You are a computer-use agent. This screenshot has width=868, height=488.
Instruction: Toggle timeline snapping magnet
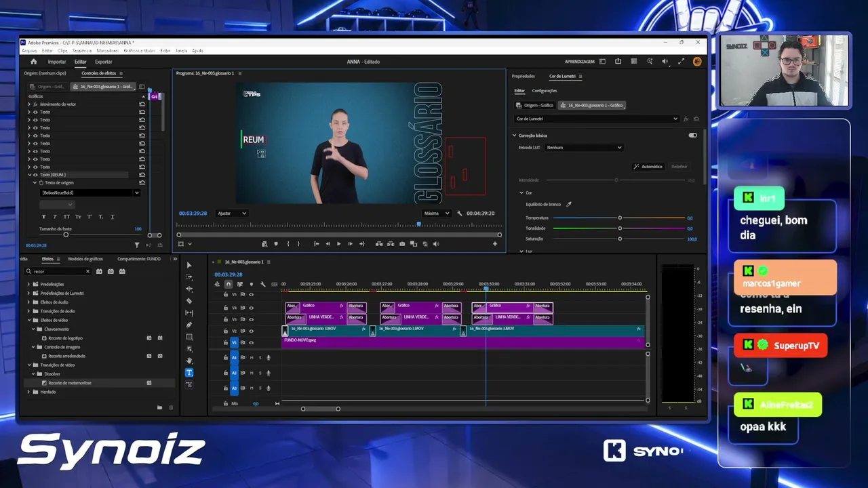tap(229, 284)
